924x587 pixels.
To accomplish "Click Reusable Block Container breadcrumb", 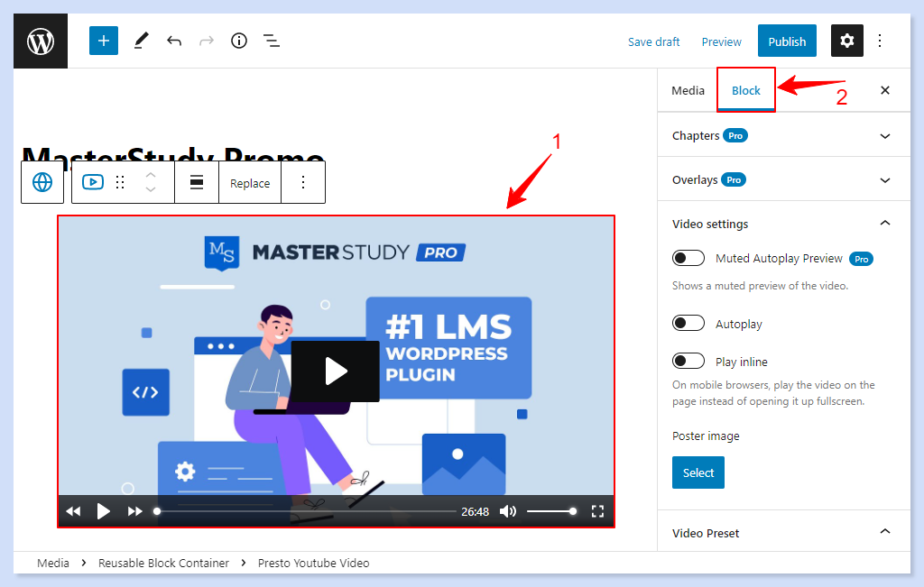I will (x=163, y=563).
